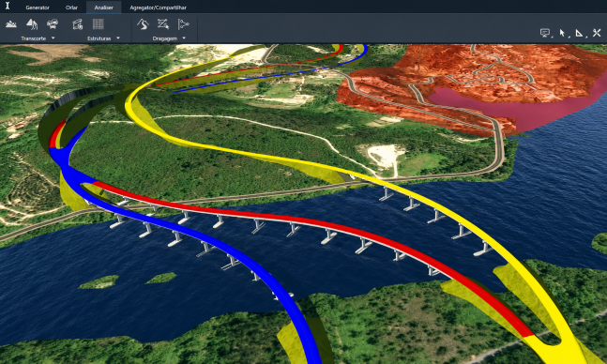Select the surveyor and mountain analysis icon

[32, 24]
